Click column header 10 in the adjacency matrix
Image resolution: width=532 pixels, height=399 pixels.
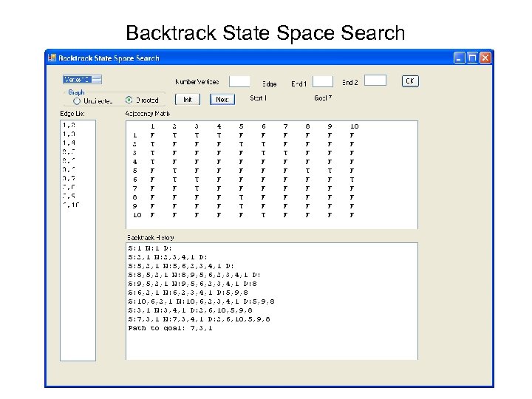point(354,126)
